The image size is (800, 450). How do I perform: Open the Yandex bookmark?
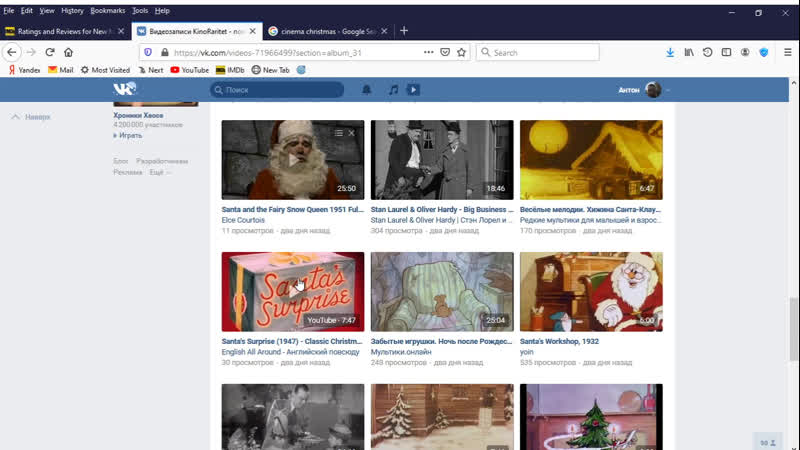click(x=24, y=70)
